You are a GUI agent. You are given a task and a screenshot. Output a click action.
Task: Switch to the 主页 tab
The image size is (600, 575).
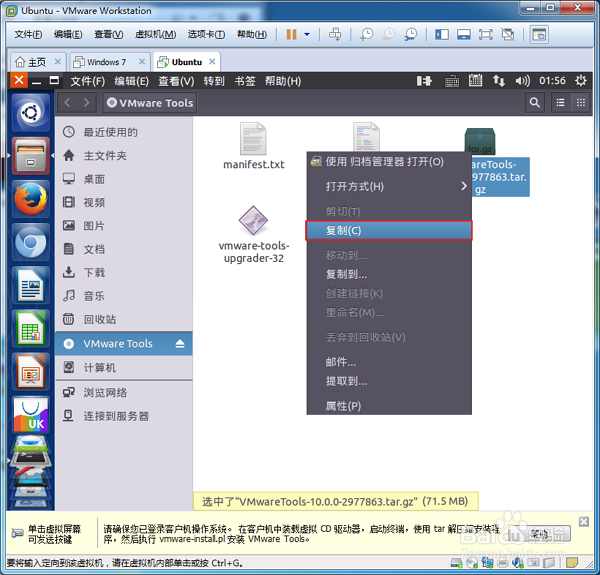(38, 62)
